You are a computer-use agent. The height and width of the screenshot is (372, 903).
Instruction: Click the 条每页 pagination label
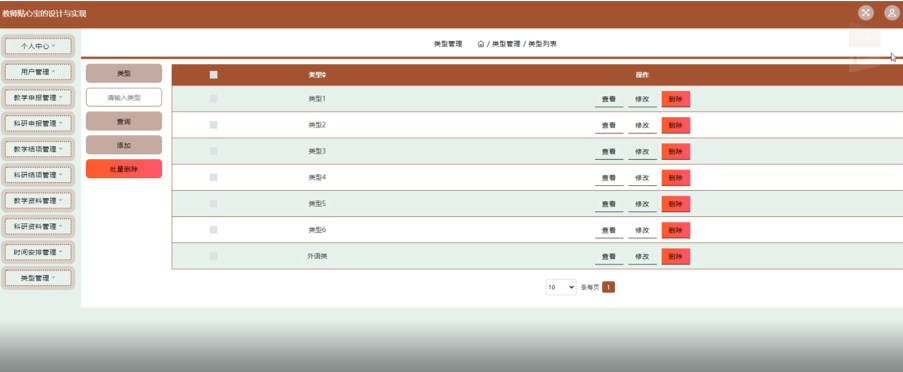(590, 287)
